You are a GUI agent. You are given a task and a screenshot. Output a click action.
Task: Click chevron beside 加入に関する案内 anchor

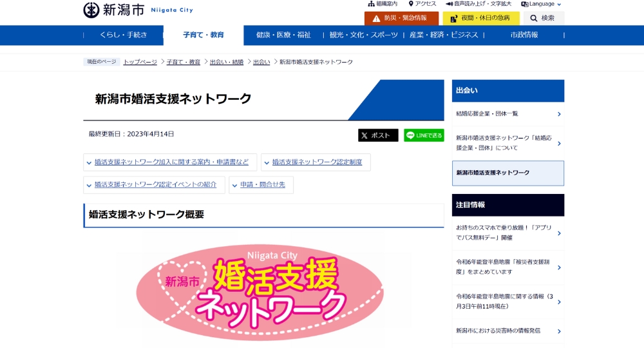pyautogui.click(x=89, y=163)
